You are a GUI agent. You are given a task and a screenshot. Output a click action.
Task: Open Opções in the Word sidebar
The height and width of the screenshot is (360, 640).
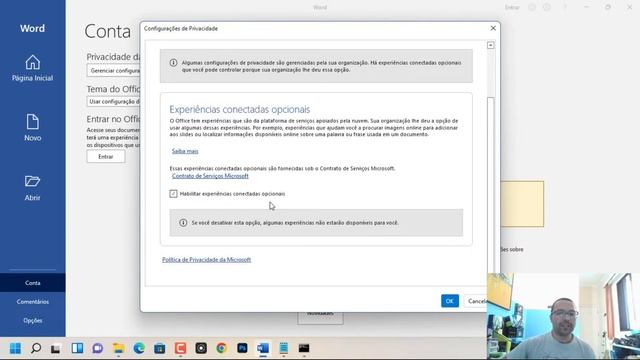click(x=33, y=320)
